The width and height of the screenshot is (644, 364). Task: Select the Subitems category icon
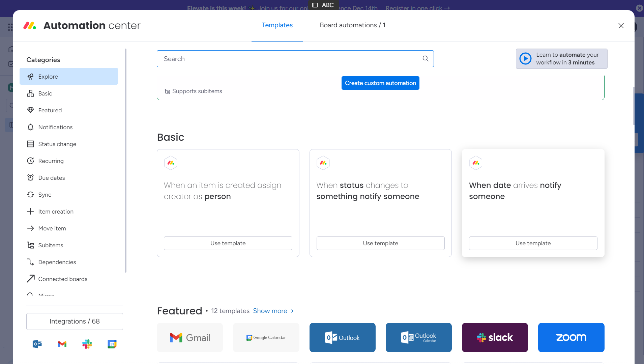[x=30, y=245]
